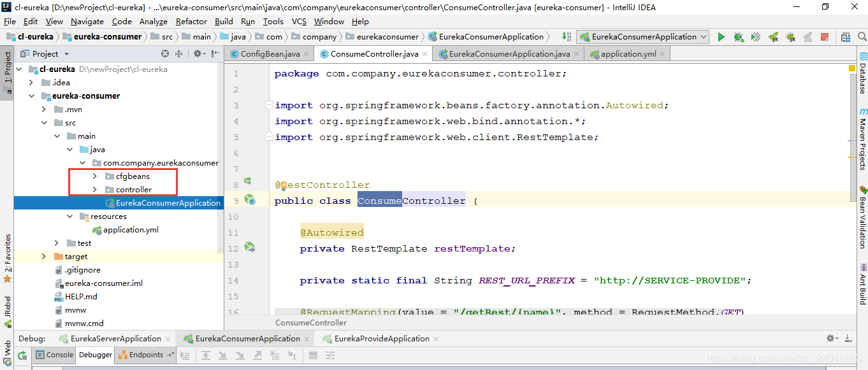This screenshot has height=370, width=868.
Task: Click the Build project icon with binary digits
Action: coord(567,37)
